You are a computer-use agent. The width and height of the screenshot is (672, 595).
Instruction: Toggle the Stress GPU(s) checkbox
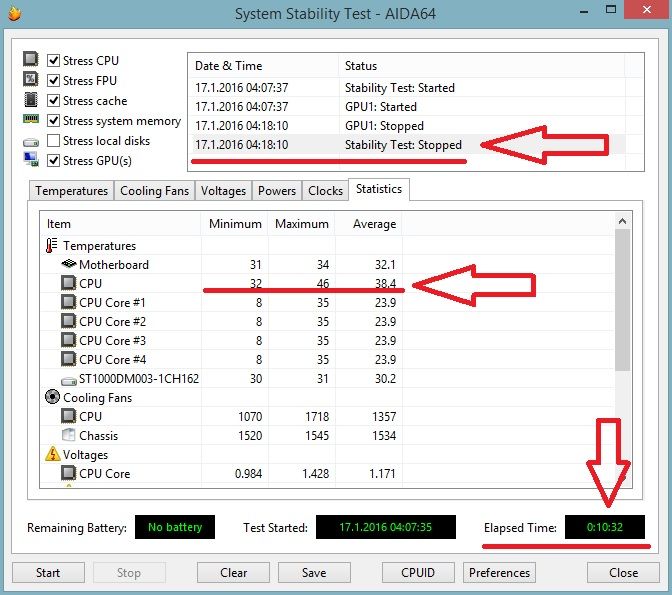pyautogui.click(x=53, y=161)
